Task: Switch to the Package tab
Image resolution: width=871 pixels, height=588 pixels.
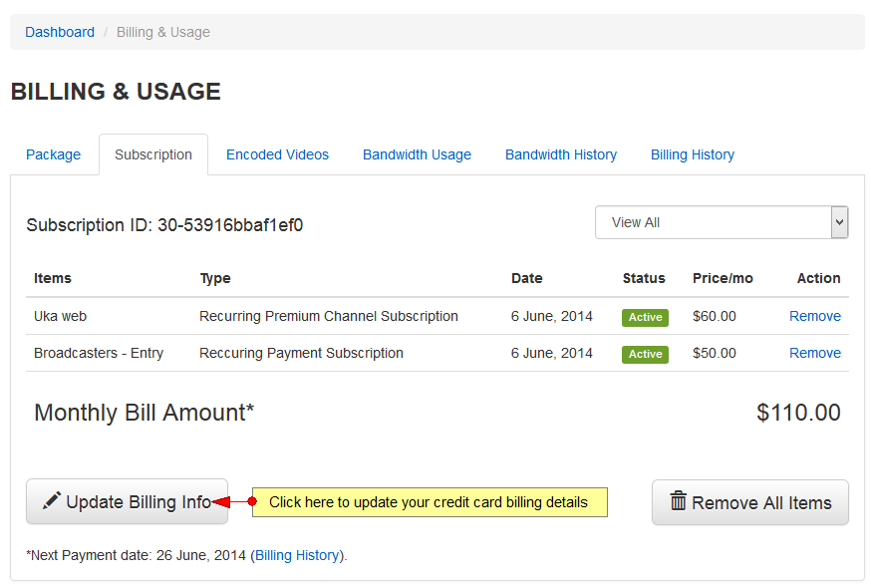Action: coord(54,154)
